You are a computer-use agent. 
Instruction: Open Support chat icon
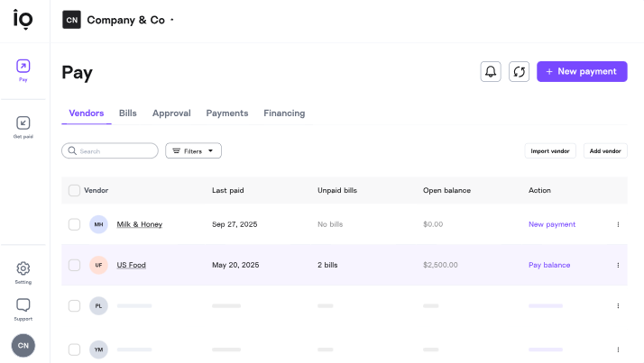click(x=23, y=305)
